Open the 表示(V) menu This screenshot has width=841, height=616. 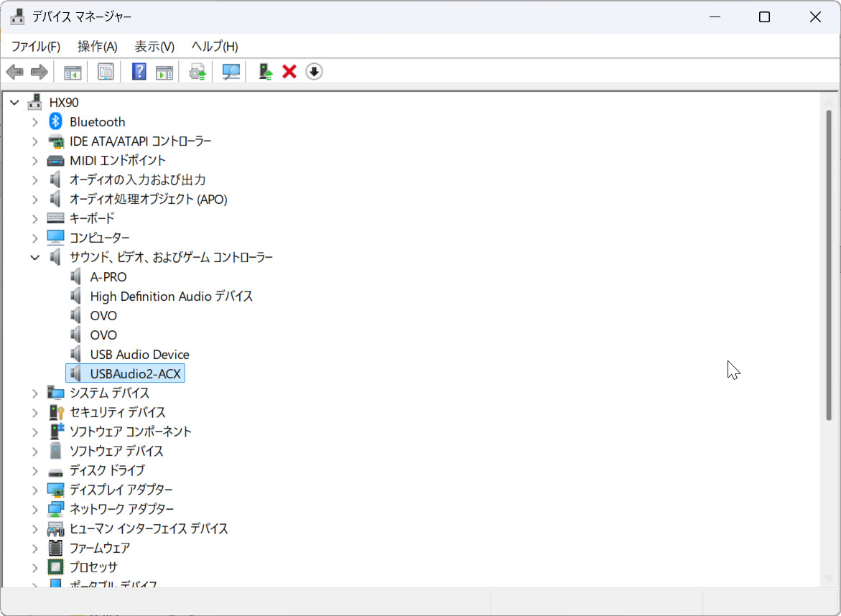coord(154,47)
